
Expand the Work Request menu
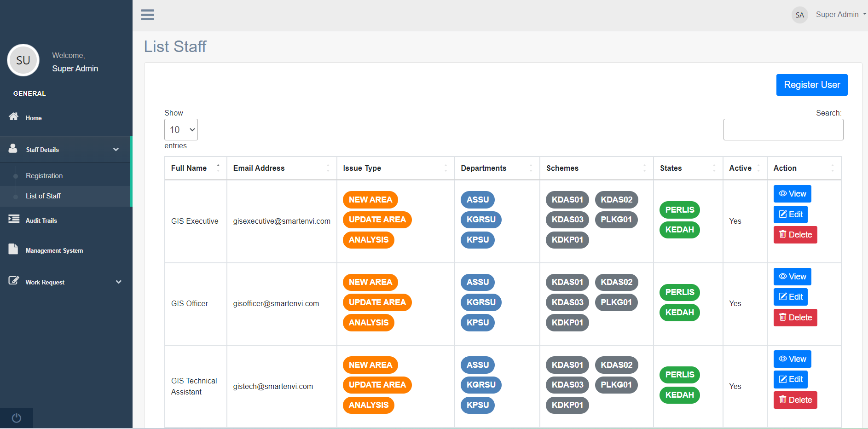click(118, 282)
